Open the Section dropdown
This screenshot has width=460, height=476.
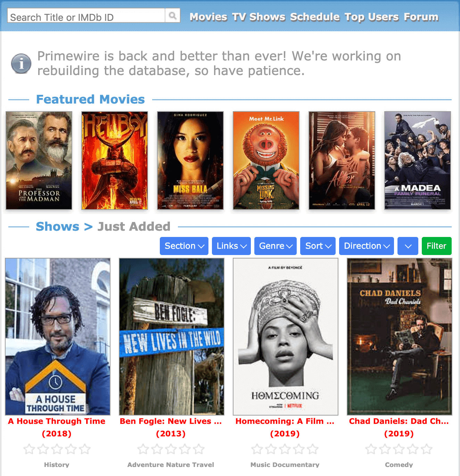pyautogui.click(x=184, y=246)
